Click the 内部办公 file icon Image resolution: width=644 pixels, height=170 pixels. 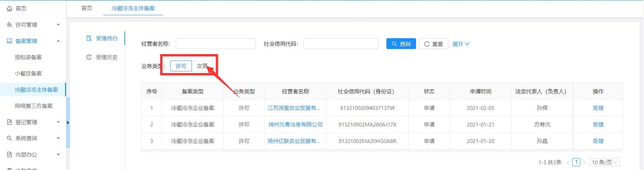tap(9, 154)
